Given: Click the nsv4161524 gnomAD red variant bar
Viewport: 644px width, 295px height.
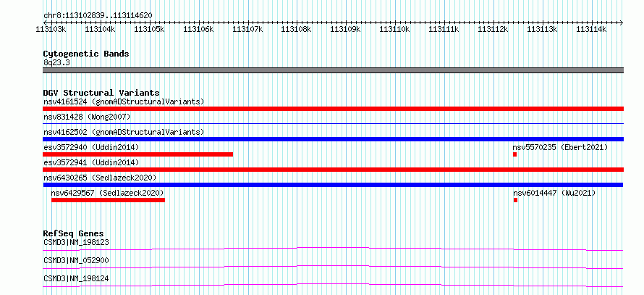Looking at the screenshot, I should tap(333, 109).
